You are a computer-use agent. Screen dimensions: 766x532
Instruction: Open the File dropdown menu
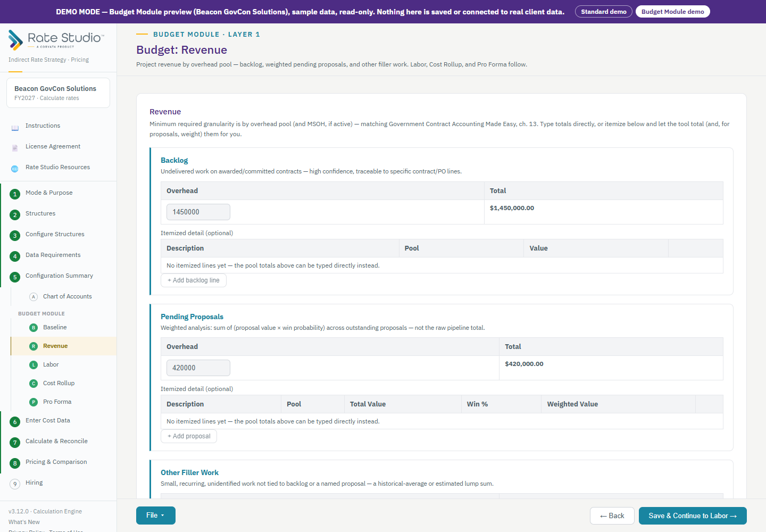click(x=156, y=516)
